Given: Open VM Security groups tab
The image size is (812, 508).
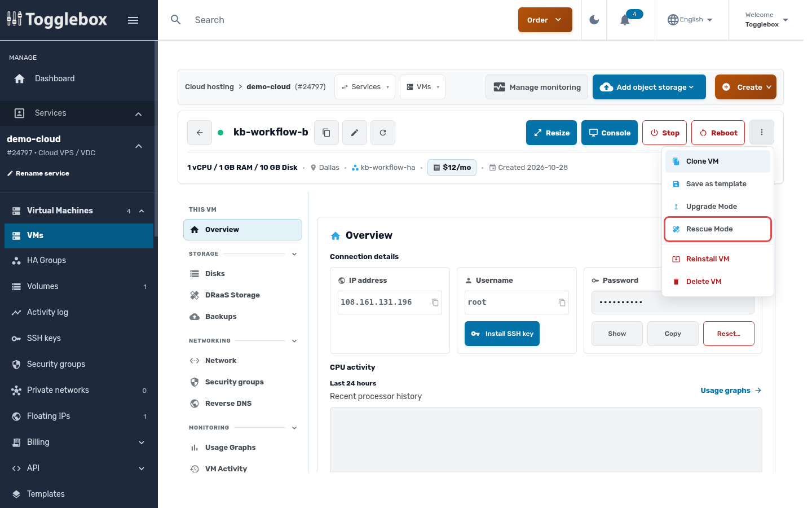Looking at the screenshot, I should pyautogui.click(x=242, y=382).
